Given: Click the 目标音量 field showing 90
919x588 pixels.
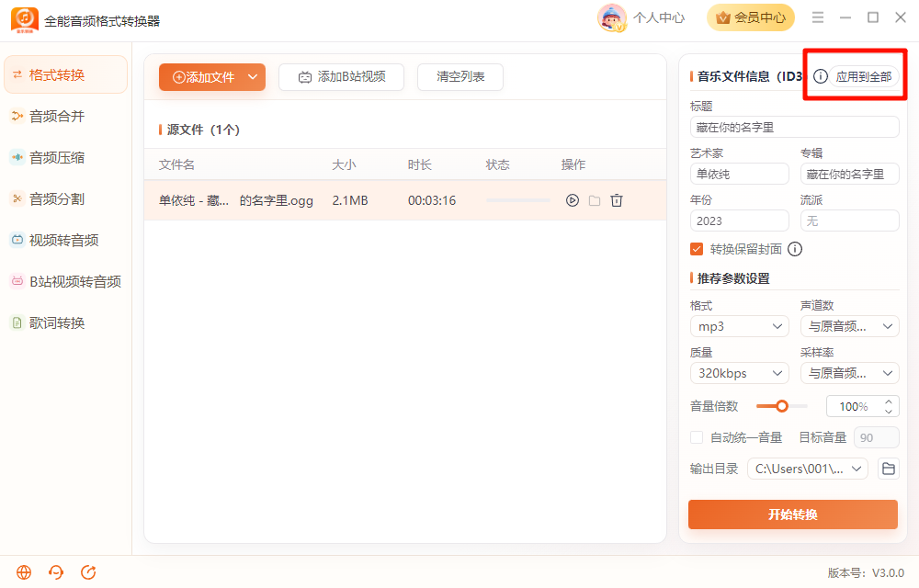Looking at the screenshot, I should 876,437.
